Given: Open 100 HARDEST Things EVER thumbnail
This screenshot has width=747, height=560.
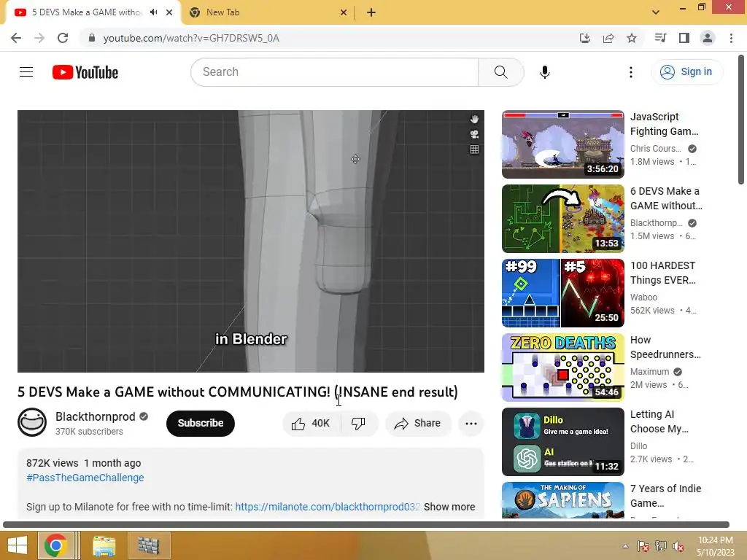Looking at the screenshot, I should 562,293.
